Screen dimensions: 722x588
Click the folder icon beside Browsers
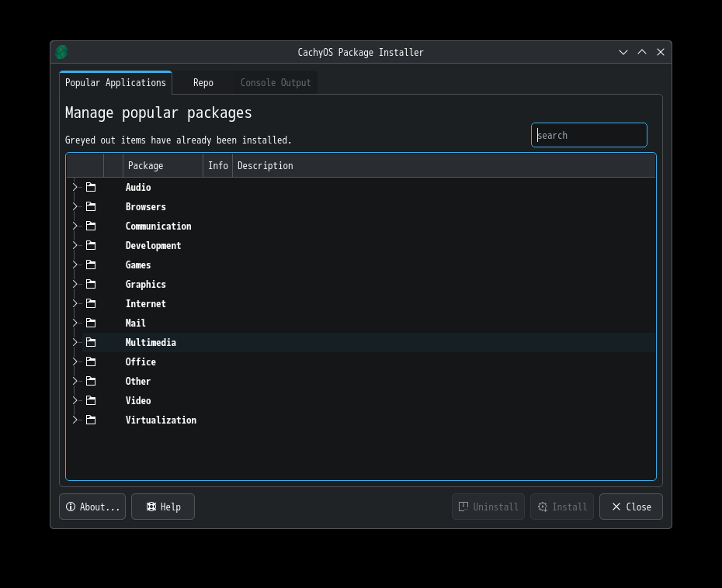click(x=90, y=206)
